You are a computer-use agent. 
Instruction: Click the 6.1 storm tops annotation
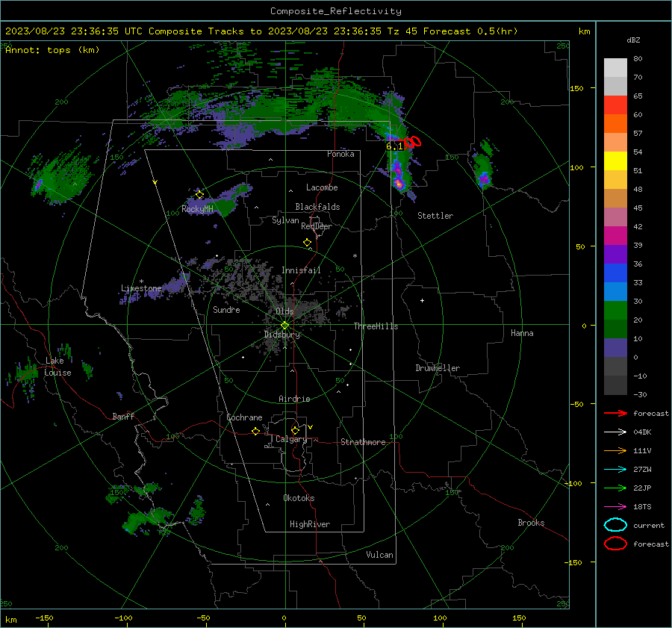[394, 146]
